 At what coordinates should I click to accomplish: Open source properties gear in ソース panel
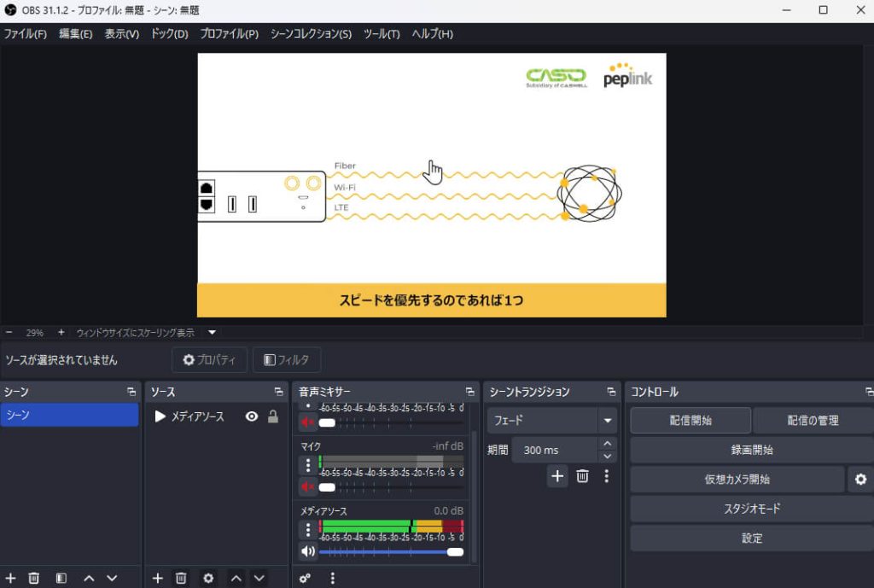click(208, 578)
